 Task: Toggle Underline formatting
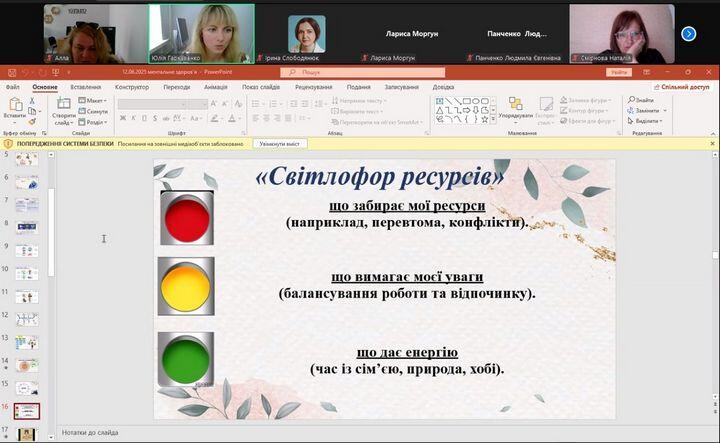(144, 118)
